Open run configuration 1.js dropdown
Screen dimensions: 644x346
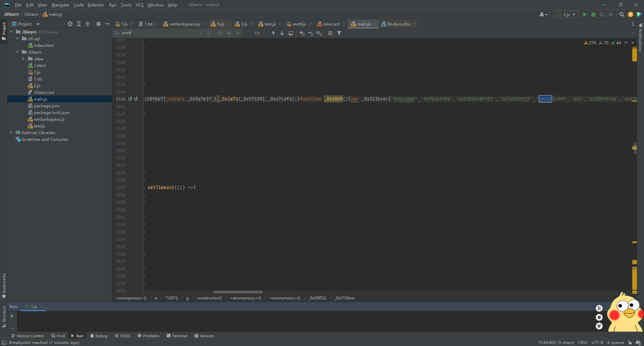point(566,14)
